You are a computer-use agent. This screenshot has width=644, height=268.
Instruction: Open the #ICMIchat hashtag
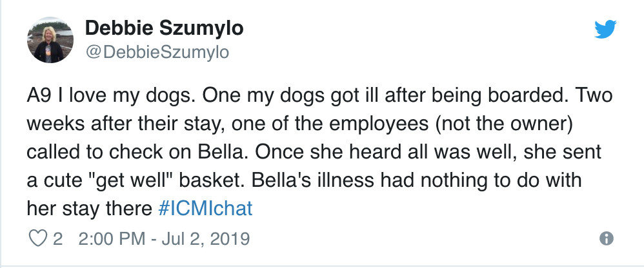coord(205,209)
